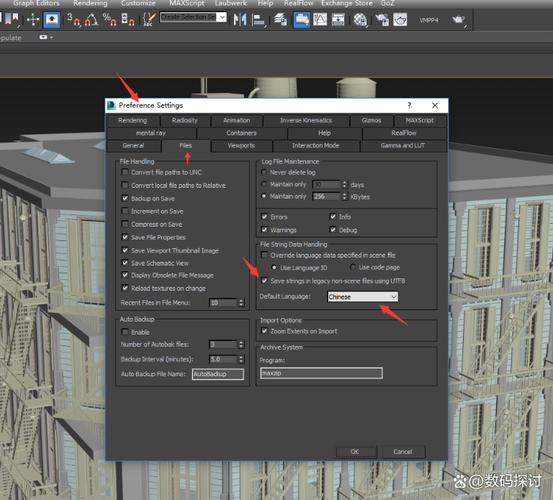Open the Interaction Mode tab
The width and height of the screenshot is (553, 500).
[316, 146]
